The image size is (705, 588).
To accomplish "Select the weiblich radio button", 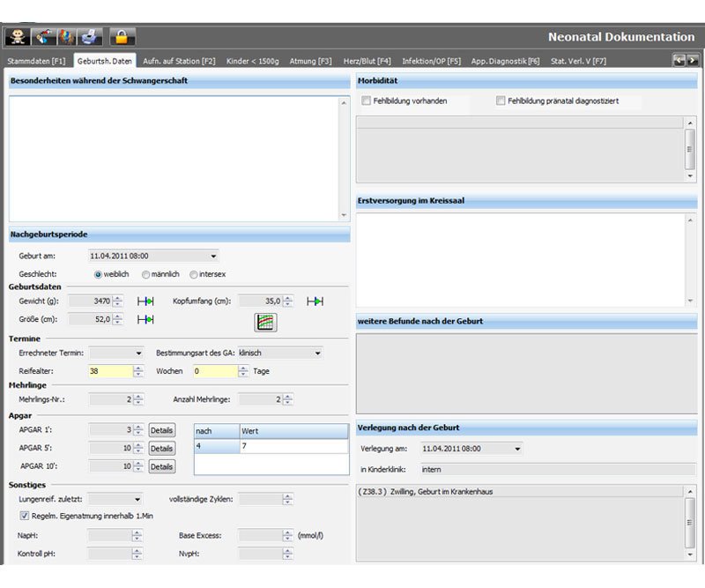I will point(98,274).
